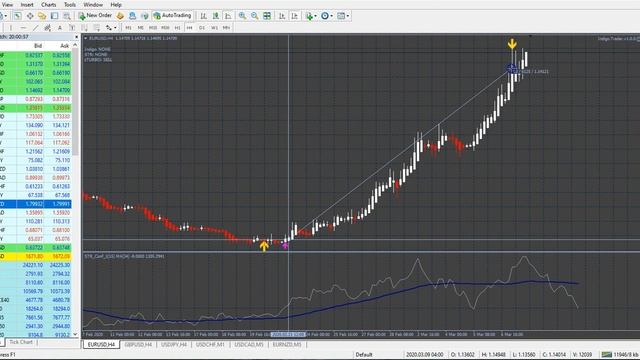The width and height of the screenshot is (640, 360).
Task: Open the Navigator folder icon
Action: tap(42, 16)
